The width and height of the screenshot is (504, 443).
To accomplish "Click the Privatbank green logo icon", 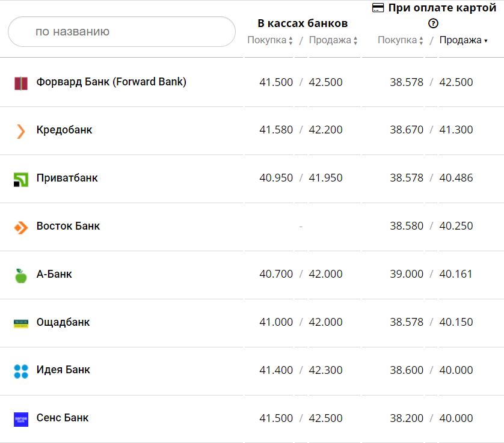I will (21, 179).
